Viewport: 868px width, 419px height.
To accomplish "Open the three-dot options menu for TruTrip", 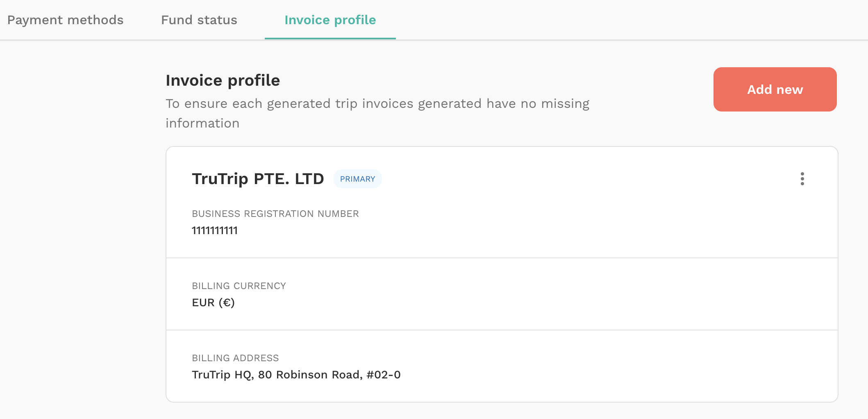I will pyautogui.click(x=802, y=179).
